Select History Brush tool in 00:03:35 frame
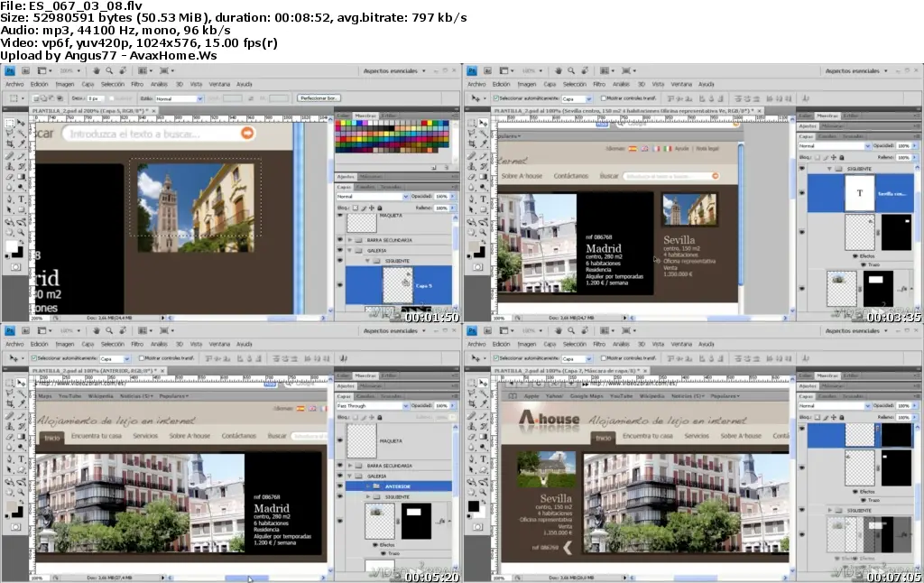This screenshot has width=924, height=583. coord(484,167)
